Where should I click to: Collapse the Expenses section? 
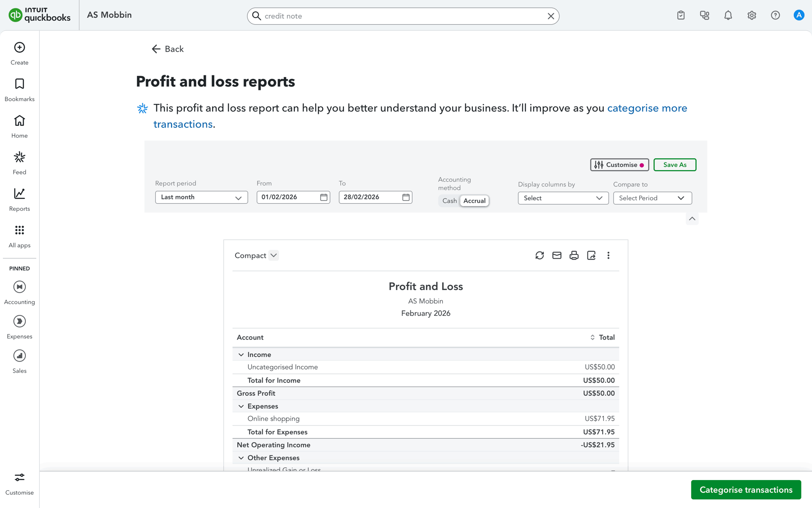tap(241, 406)
